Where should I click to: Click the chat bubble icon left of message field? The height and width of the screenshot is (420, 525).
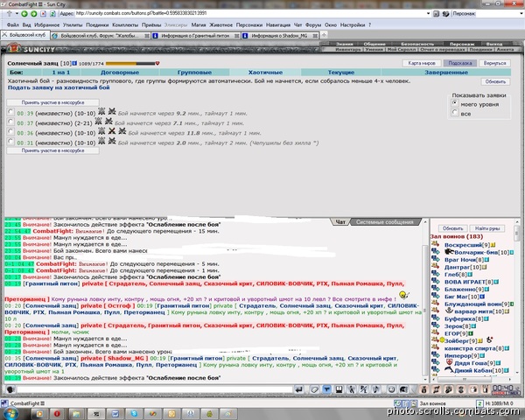[10, 389]
